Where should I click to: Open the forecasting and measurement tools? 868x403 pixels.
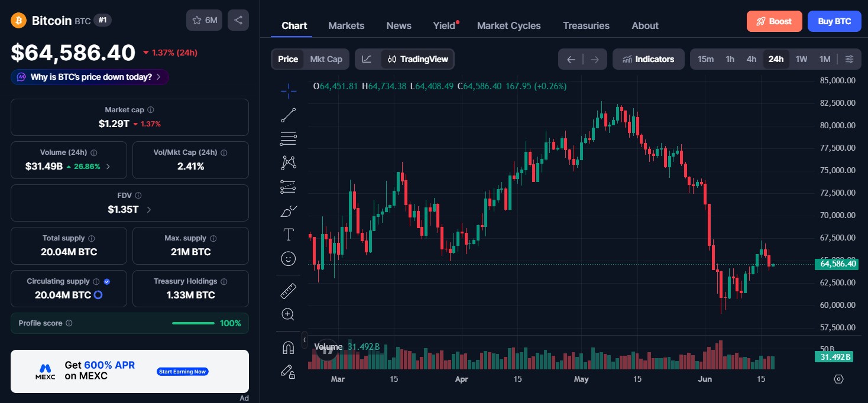pos(289,187)
